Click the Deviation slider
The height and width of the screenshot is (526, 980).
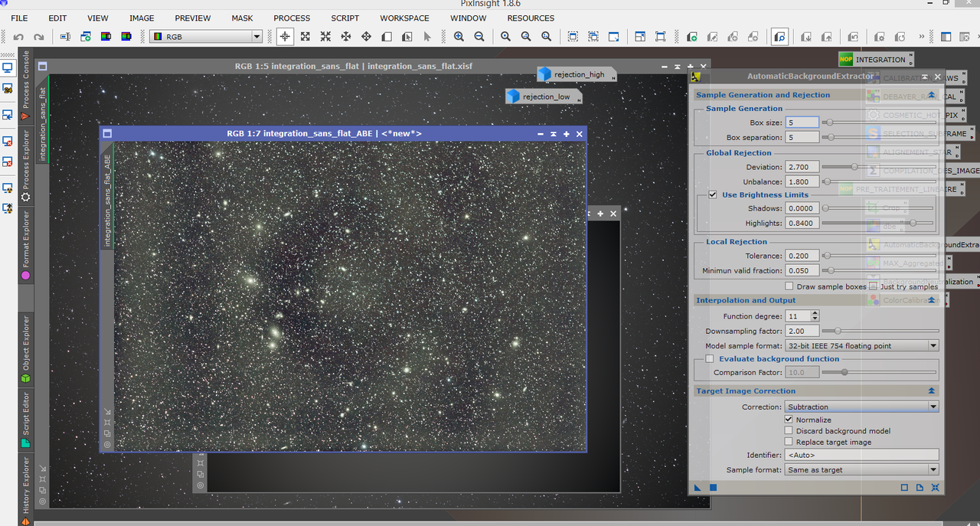[x=880, y=166]
